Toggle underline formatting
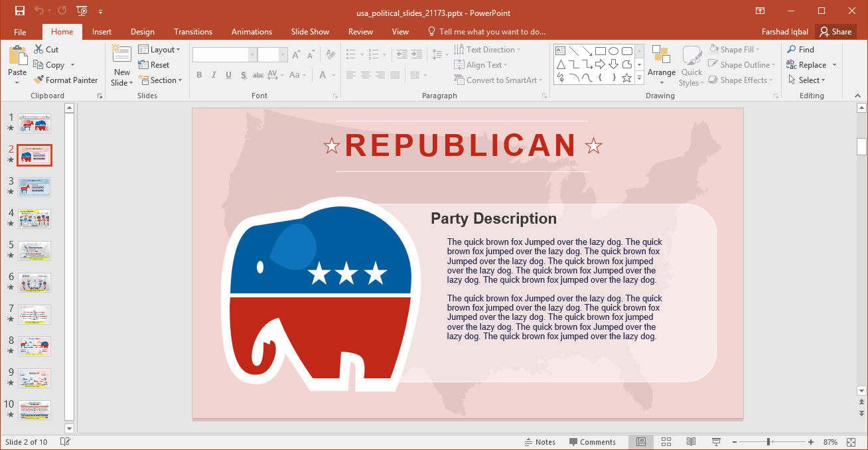The image size is (868, 450). 228,74
